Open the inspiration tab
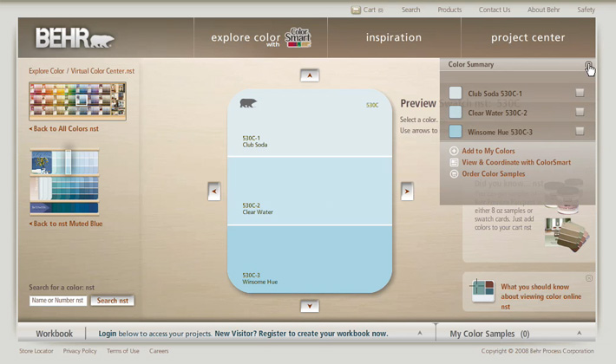 (394, 37)
